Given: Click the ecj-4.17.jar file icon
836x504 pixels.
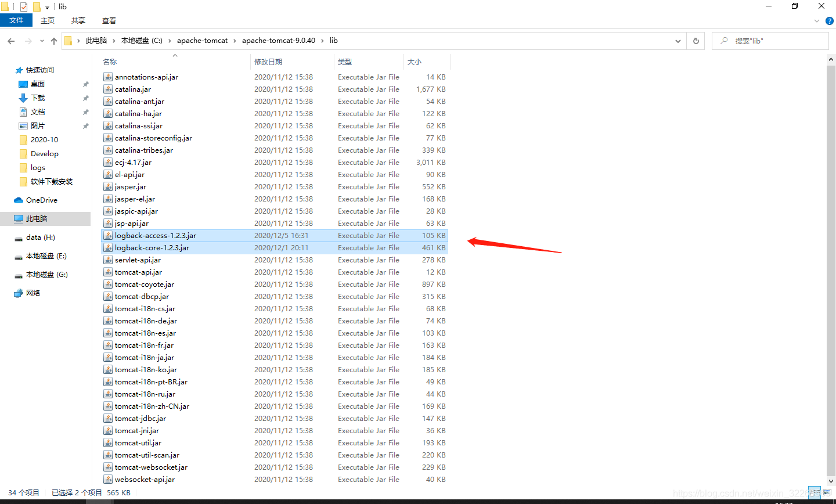Looking at the screenshot, I should click(x=108, y=162).
